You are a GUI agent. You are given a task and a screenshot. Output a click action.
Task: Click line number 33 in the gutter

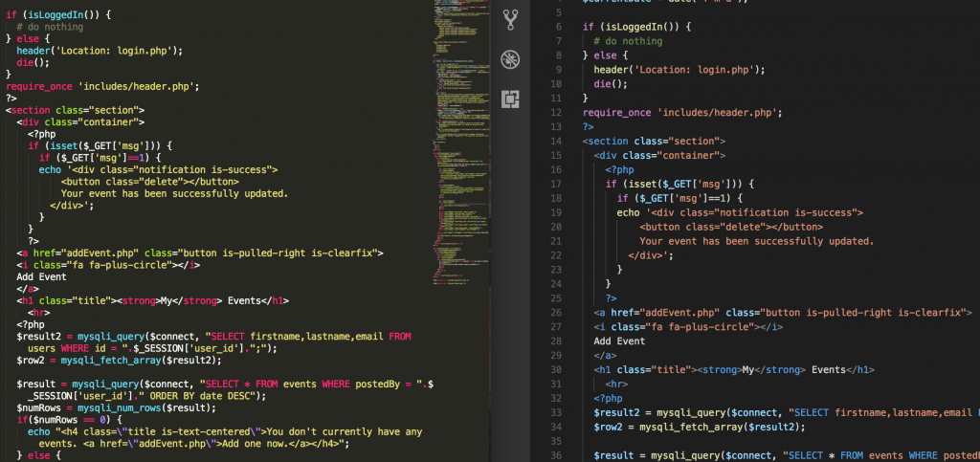556,412
